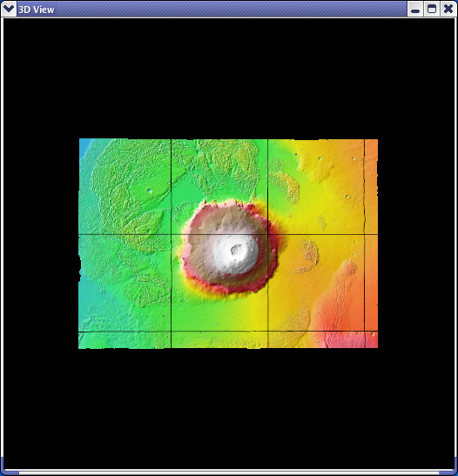Click the small crater in the yellow region right of the volcano
The height and width of the screenshot is (476, 458).
(347, 197)
